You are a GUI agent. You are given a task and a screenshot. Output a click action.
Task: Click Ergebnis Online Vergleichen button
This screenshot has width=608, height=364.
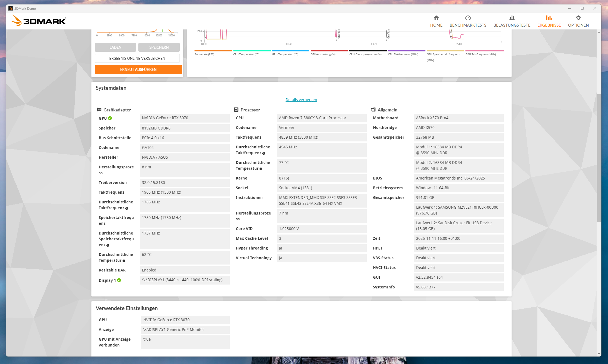(137, 58)
